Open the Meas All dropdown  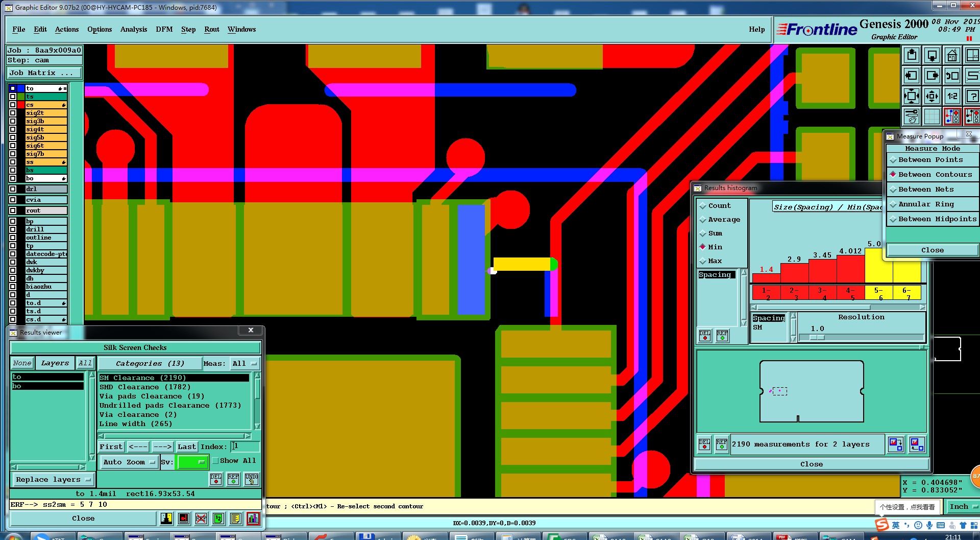(x=245, y=364)
